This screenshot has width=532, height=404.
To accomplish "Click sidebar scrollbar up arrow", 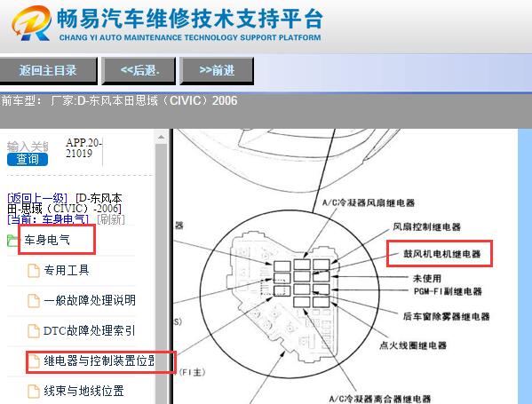I will pos(161,138).
